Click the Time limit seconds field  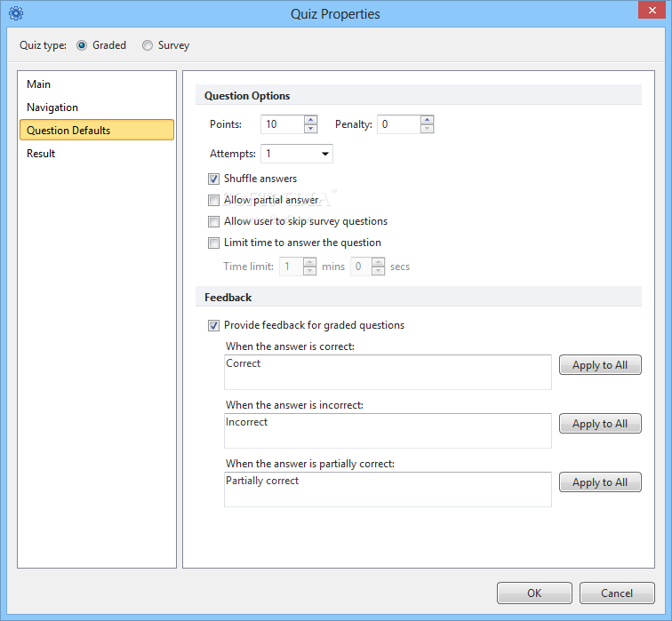(x=361, y=267)
